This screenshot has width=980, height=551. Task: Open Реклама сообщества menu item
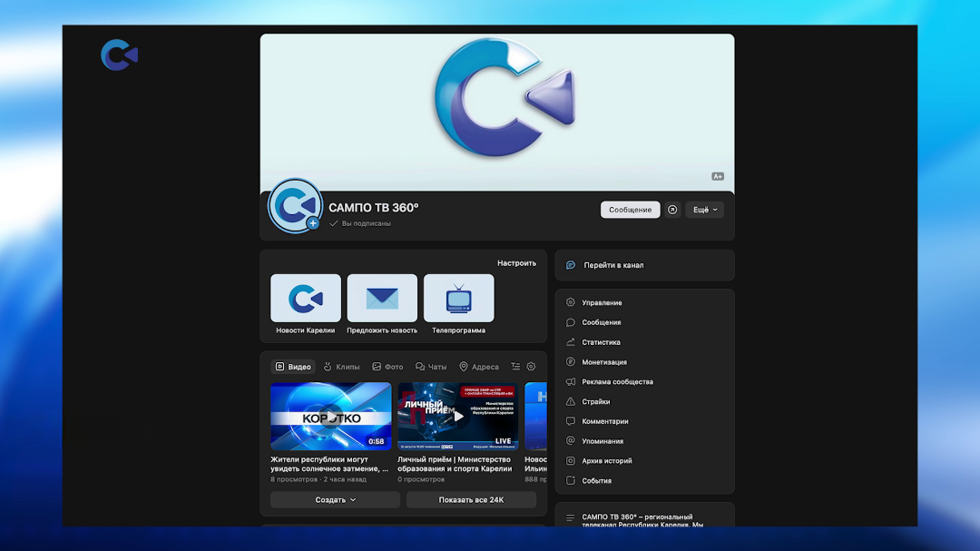tap(645, 382)
